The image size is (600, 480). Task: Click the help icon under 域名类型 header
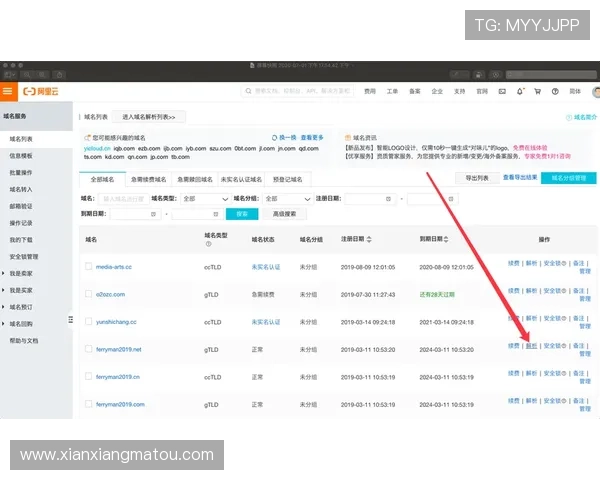click(x=209, y=244)
